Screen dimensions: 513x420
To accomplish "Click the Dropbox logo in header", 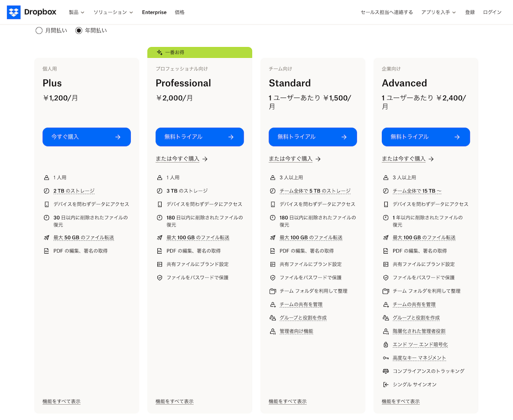I will [31, 12].
